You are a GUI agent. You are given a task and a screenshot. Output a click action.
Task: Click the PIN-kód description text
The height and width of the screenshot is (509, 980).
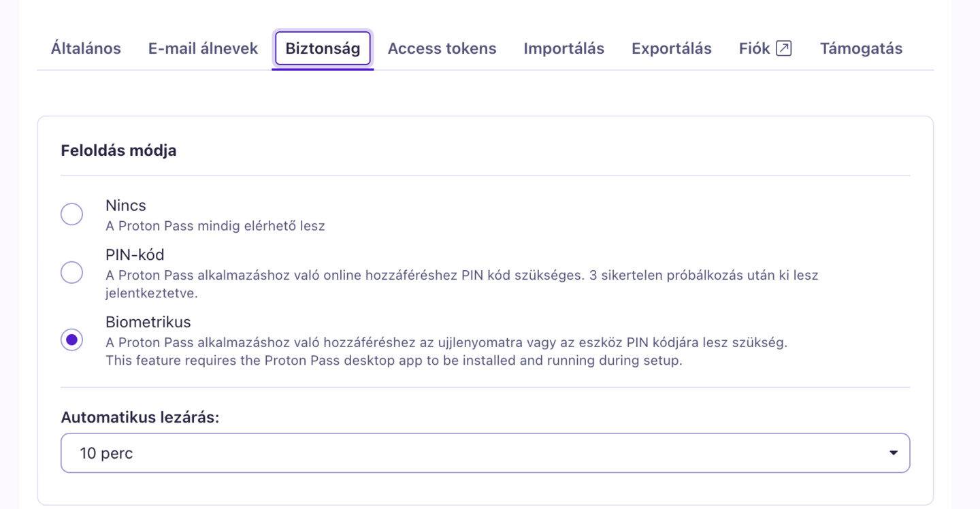[x=462, y=284]
